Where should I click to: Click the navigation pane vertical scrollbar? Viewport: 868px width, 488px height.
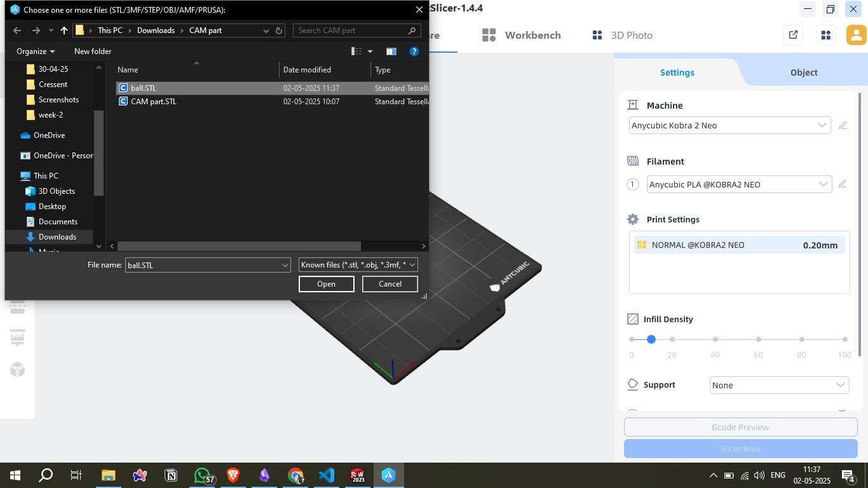pos(98,152)
